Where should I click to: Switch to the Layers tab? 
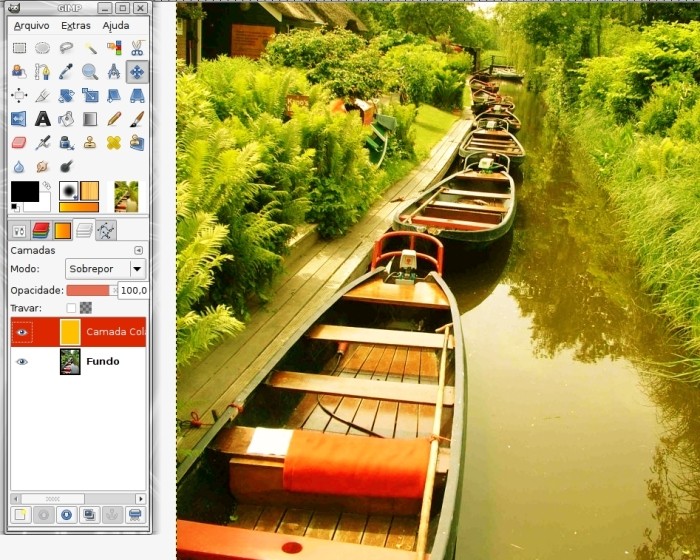point(84,230)
